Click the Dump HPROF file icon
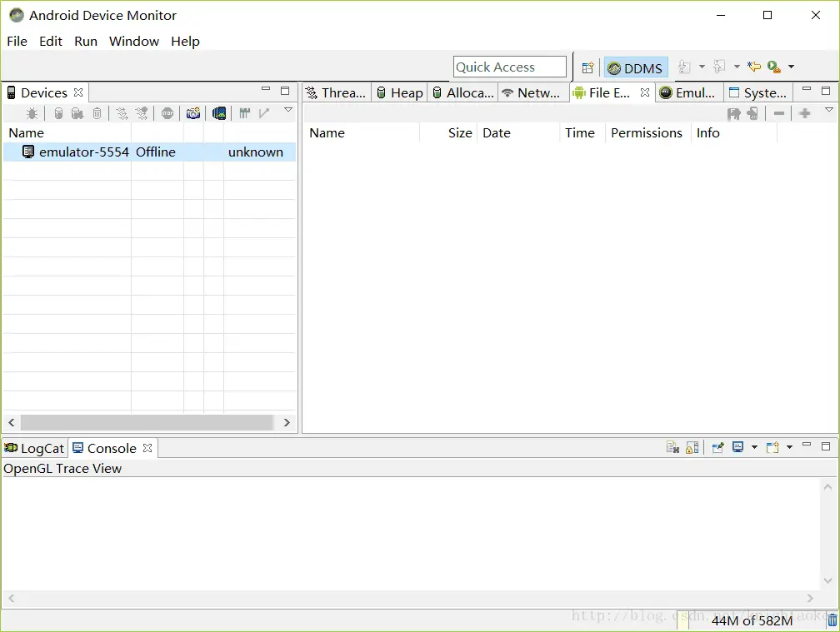The image size is (840, 632). point(77,113)
